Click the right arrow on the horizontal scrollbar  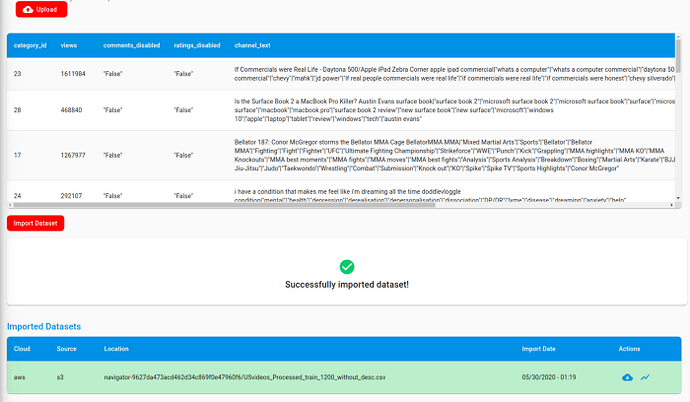[x=672, y=205]
